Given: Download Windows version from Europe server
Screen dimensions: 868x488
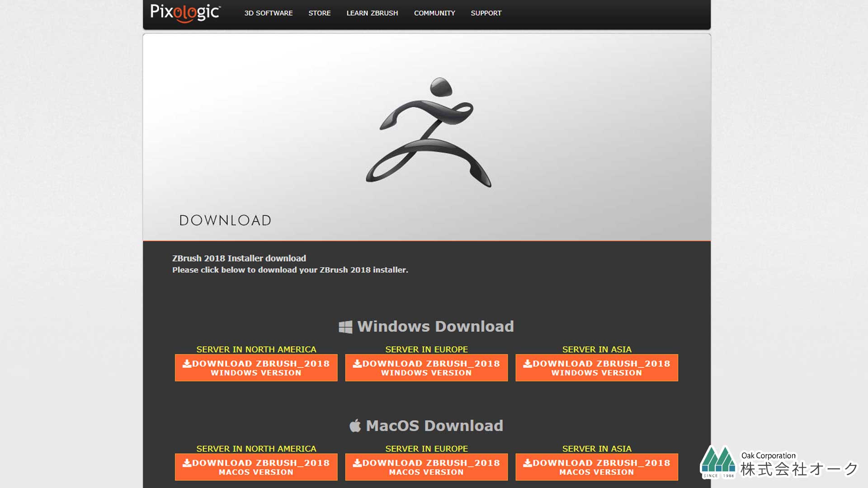Looking at the screenshot, I should (426, 368).
